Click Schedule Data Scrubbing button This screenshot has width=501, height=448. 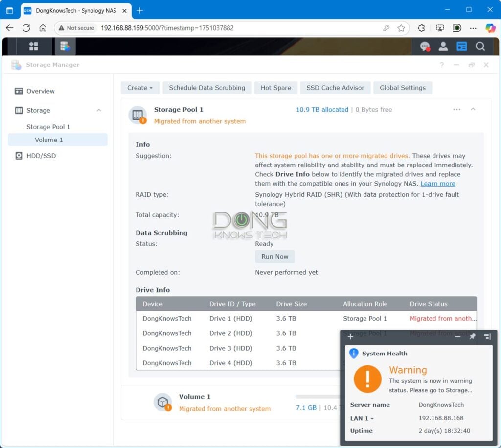point(207,88)
